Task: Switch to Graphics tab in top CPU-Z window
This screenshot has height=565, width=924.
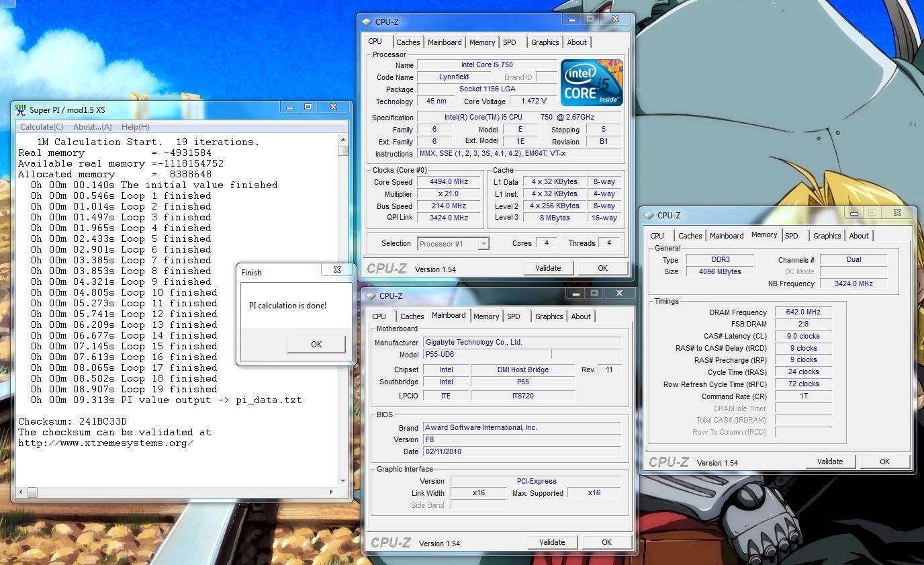Action: point(545,42)
